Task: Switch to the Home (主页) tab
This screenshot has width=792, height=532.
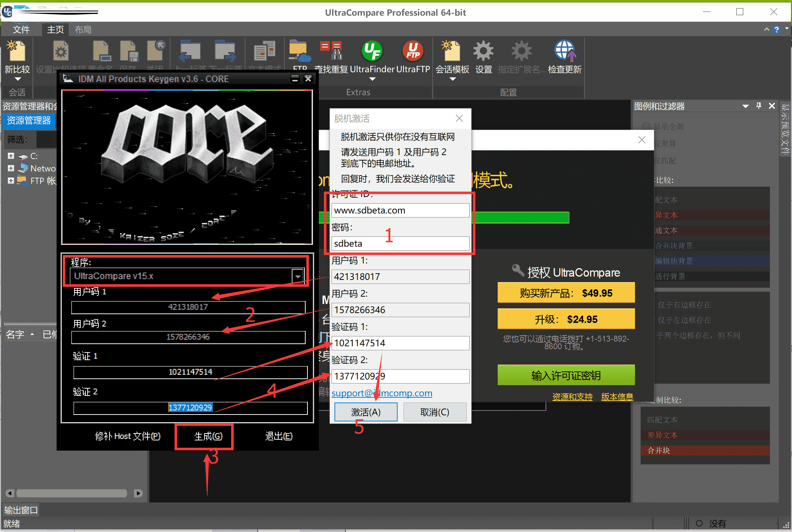Action: pos(55,30)
